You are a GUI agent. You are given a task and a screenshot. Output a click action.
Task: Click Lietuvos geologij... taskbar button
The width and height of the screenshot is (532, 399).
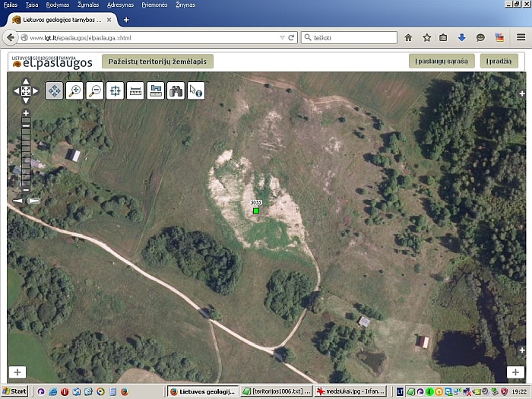click(203, 391)
